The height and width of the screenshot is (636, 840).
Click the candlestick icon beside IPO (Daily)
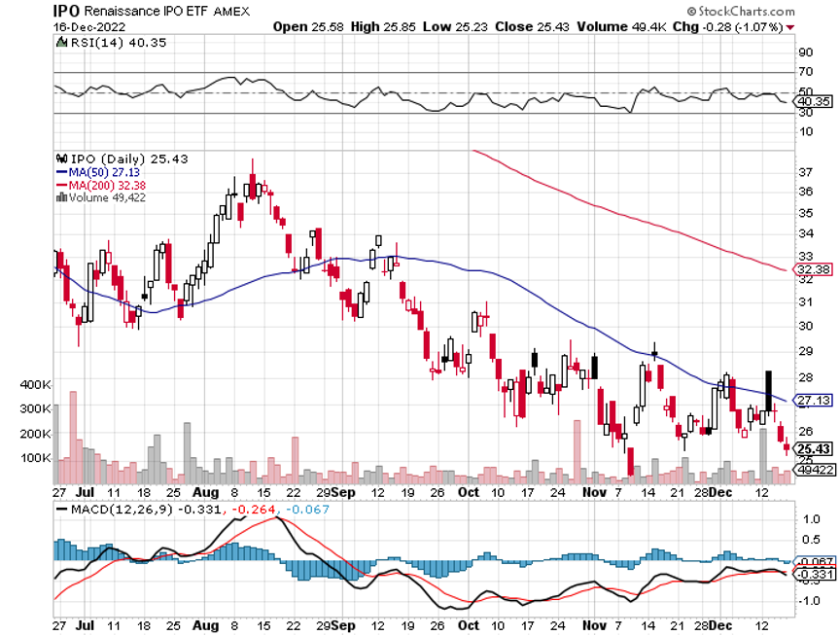click(61, 159)
